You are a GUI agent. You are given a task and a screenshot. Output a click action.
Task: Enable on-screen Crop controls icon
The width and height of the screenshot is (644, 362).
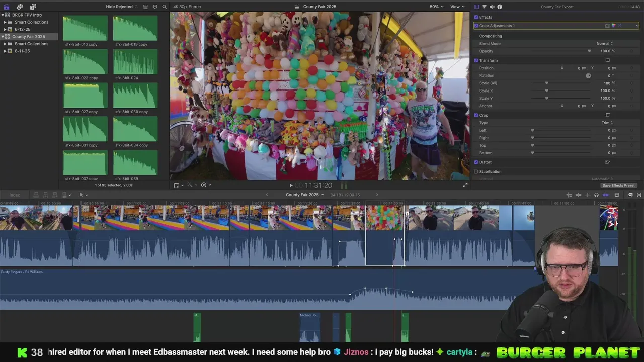click(607, 115)
